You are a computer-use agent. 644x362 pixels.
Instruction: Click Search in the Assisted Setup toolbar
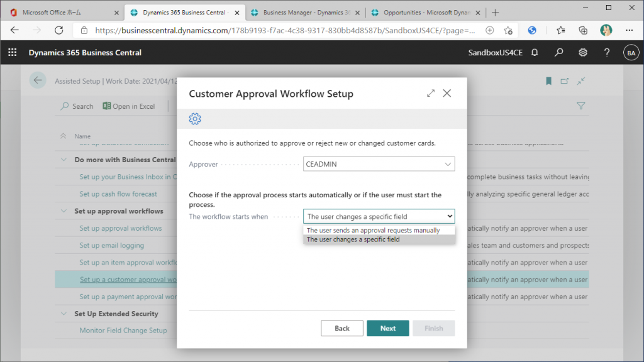coord(77,106)
